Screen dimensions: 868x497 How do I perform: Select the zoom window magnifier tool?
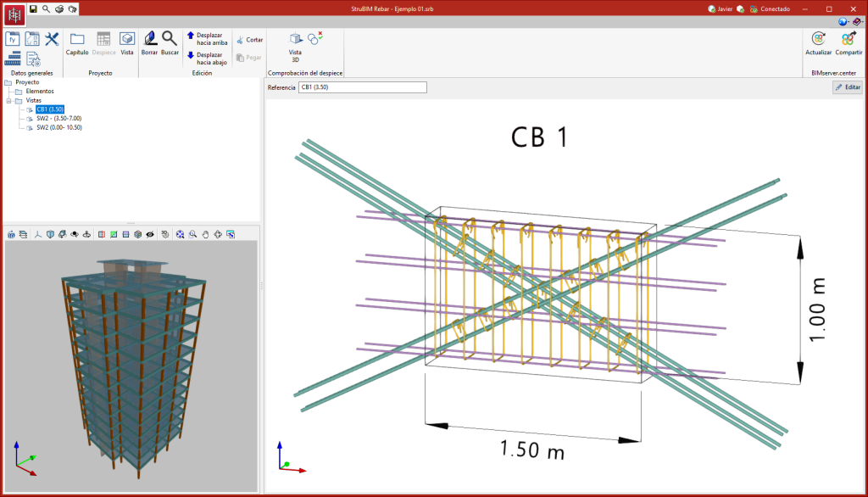pyautogui.click(x=192, y=234)
